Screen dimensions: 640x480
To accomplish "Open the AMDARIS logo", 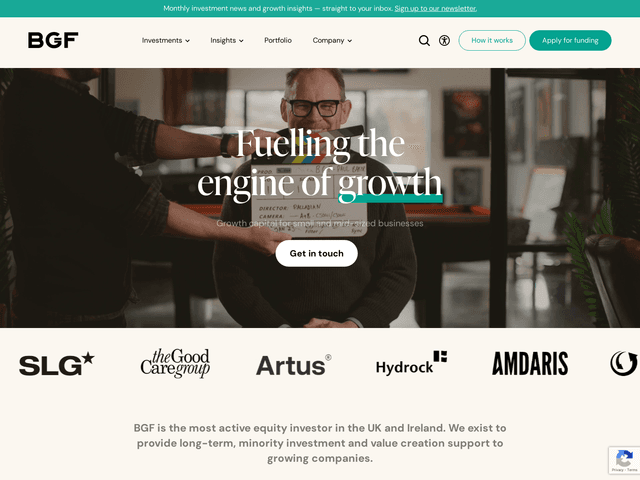I will pos(530,363).
